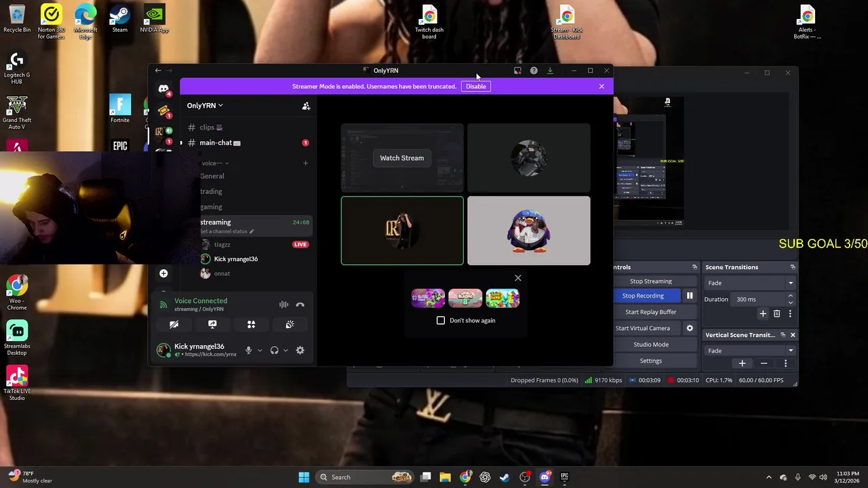Image resolution: width=868 pixels, height=488 pixels.
Task: Click the Watch Stream button
Action: tap(401, 158)
